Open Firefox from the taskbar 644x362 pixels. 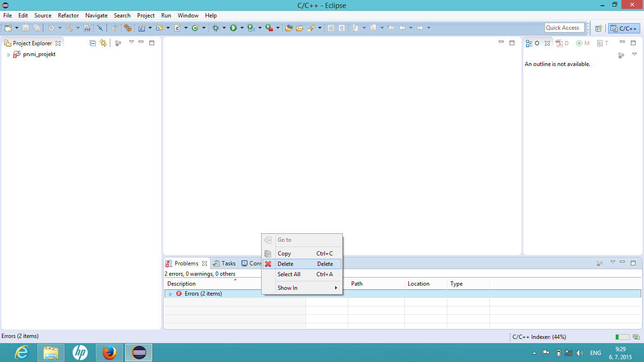[109, 353]
